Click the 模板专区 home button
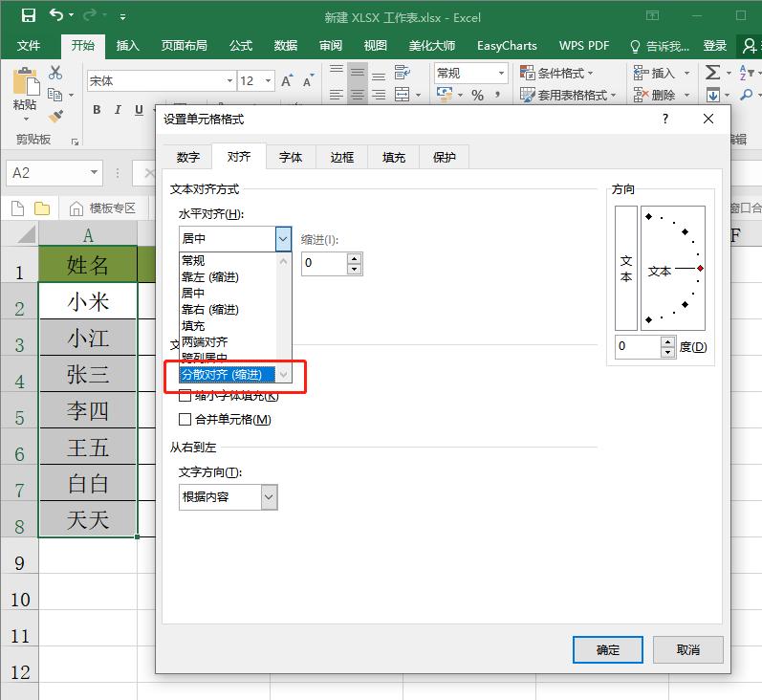Viewport: 762px width, 700px height. click(102, 208)
